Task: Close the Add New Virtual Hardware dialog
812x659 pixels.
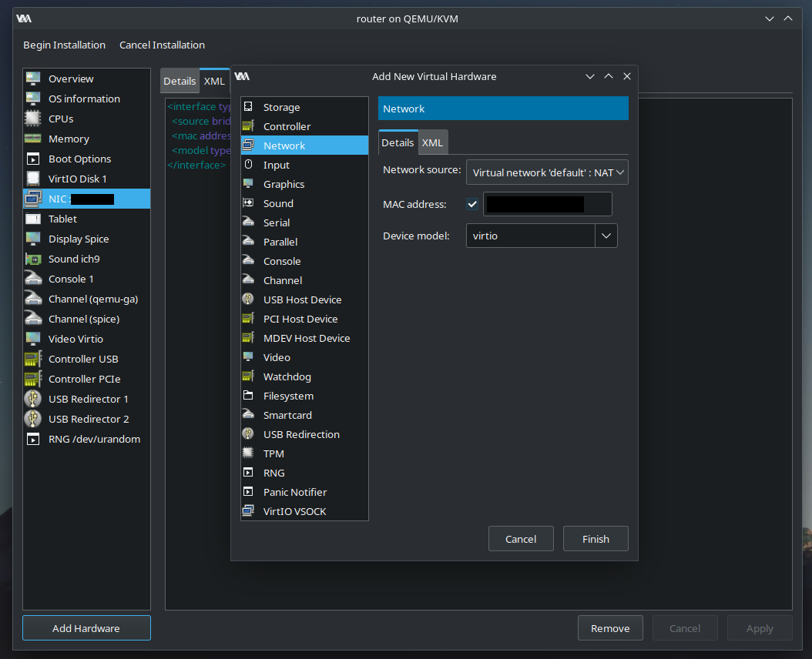Action: tap(627, 76)
